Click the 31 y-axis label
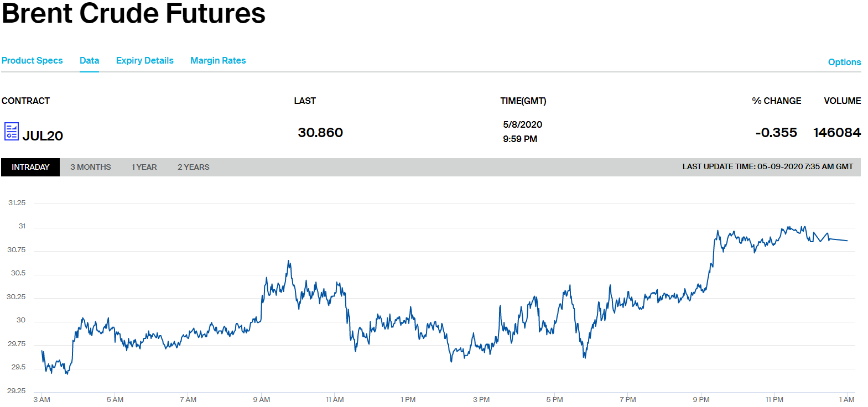The width and height of the screenshot is (868, 407). point(22,226)
